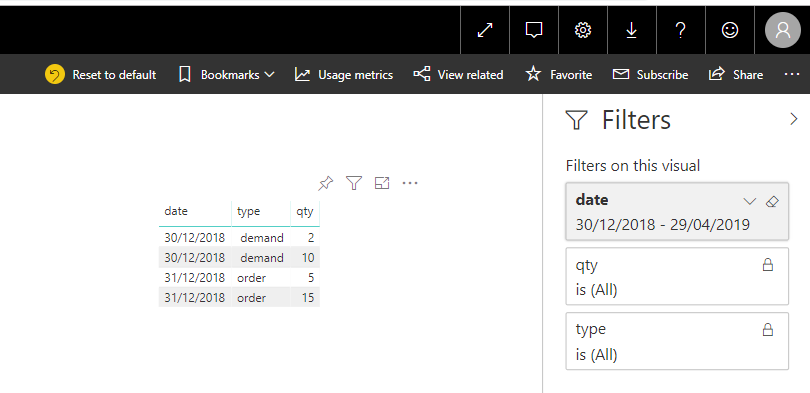Click Reset to default
This screenshot has width=810, height=393.
pyautogui.click(x=100, y=75)
